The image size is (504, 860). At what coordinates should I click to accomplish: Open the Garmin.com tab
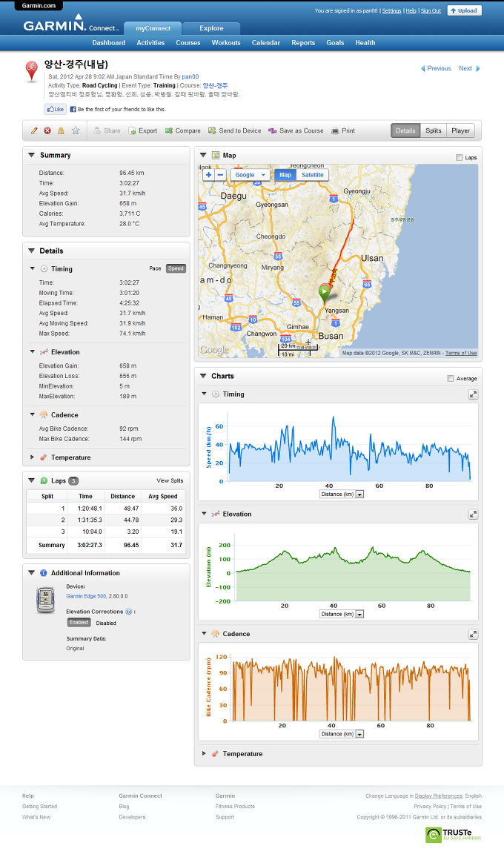pos(39,5)
